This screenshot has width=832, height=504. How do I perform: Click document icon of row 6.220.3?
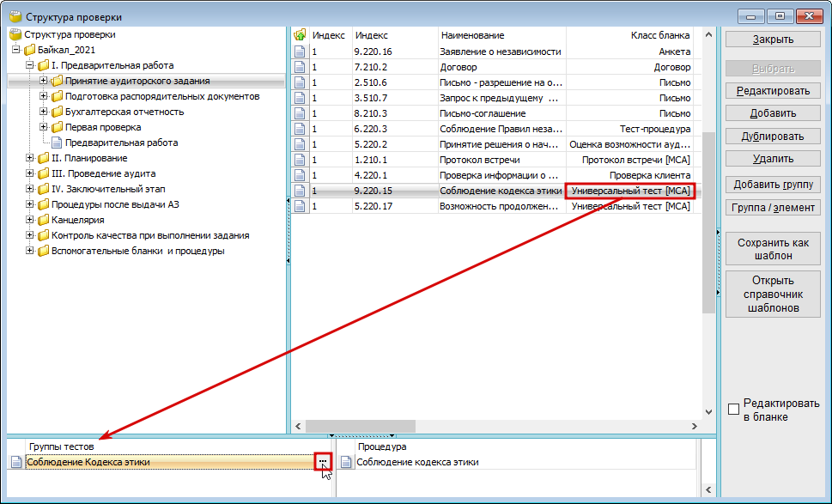pyautogui.click(x=300, y=129)
